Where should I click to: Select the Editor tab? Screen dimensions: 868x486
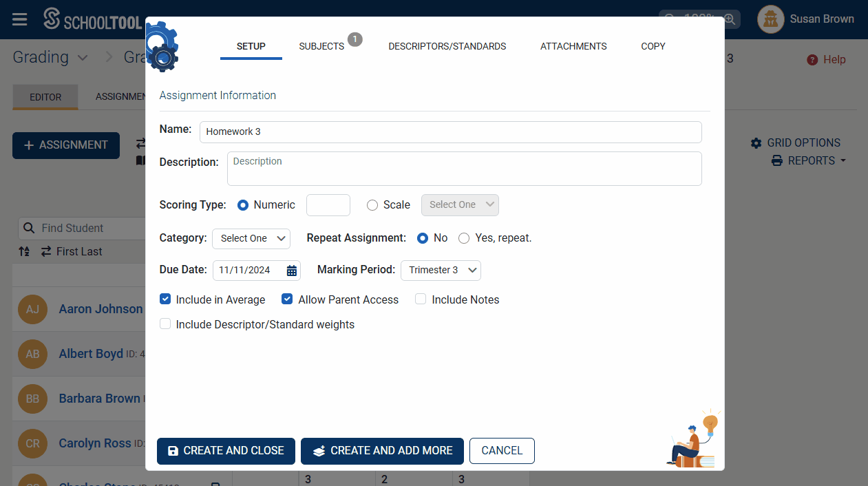tap(45, 97)
